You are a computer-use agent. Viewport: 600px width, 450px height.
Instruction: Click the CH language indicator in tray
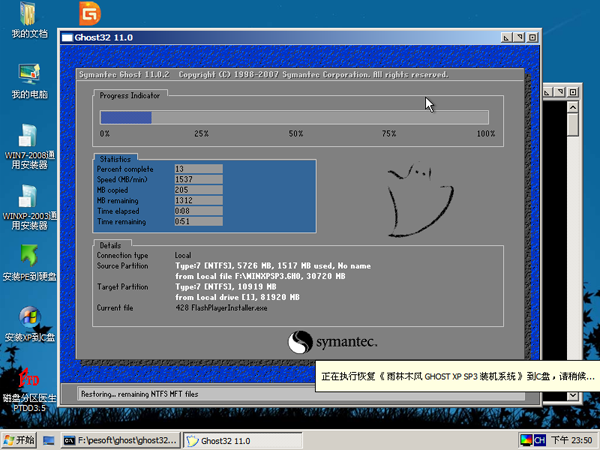pos(540,440)
